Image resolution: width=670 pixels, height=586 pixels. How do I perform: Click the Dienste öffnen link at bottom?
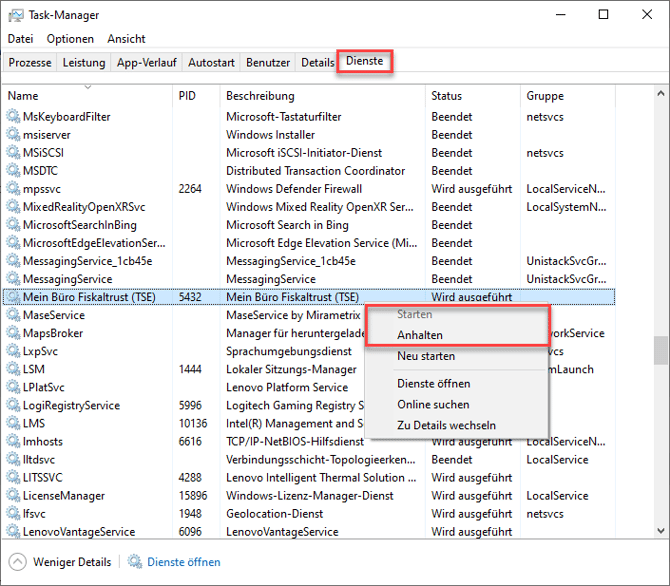click(184, 562)
